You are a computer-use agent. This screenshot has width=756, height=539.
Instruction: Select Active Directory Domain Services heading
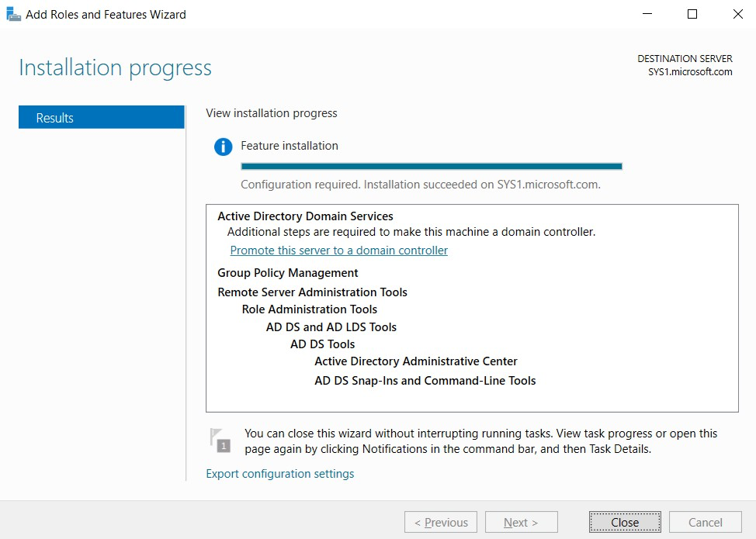pyautogui.click(x=305, y=216)
